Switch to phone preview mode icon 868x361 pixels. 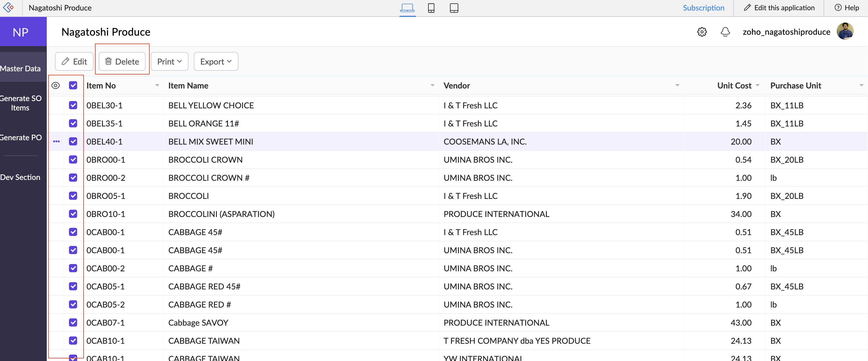tap(431, 8)
